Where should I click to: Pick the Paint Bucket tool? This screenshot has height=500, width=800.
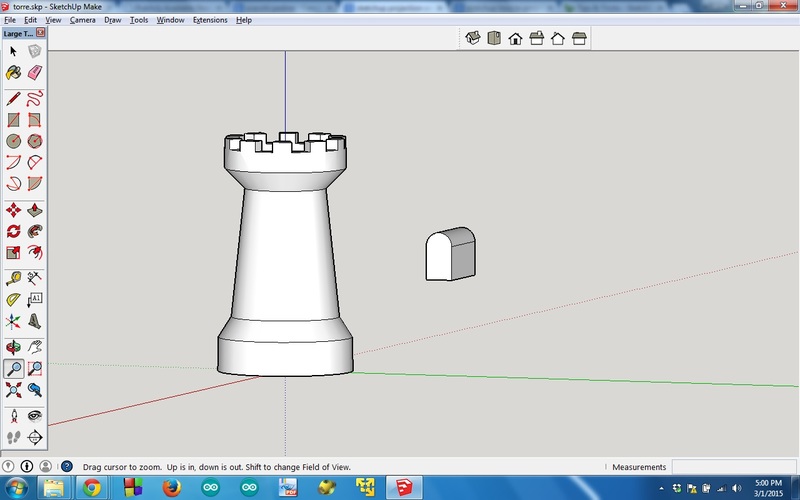point(13,72)
